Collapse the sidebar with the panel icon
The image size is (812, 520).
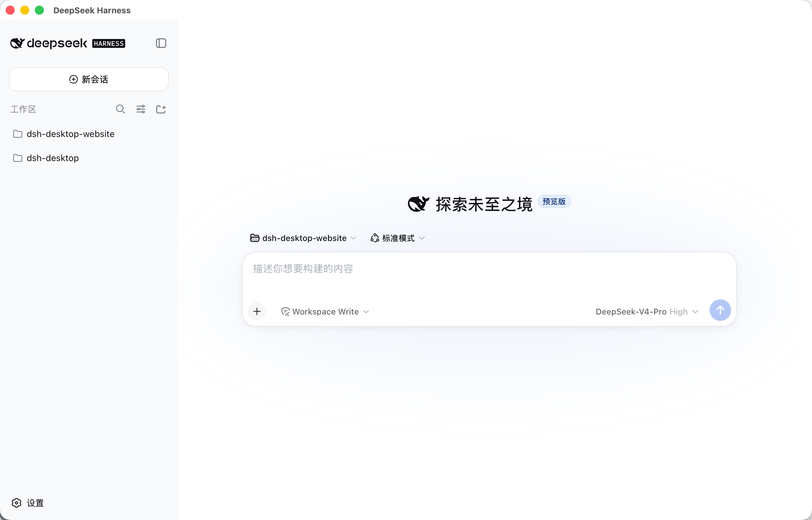point(161,43)
